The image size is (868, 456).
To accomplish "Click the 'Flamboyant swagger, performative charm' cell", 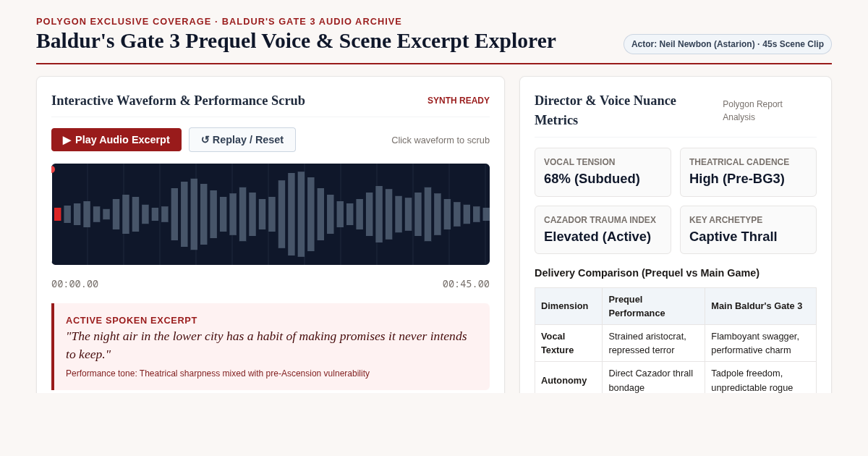I will point(760,343).
